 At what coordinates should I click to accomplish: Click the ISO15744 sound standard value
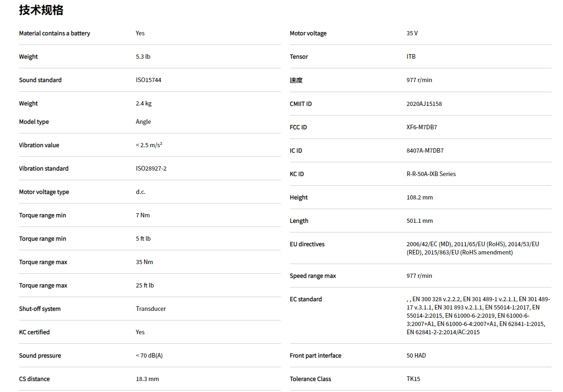(x=149, y=80)
